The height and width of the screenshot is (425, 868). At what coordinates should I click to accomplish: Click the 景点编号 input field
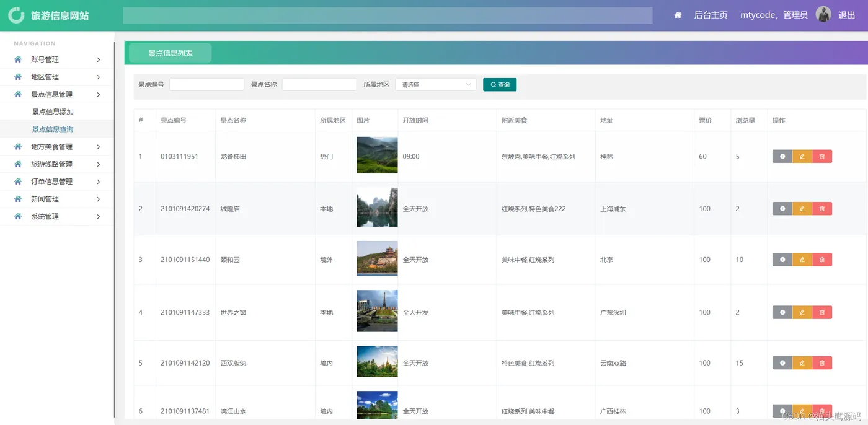coord(206,84)
